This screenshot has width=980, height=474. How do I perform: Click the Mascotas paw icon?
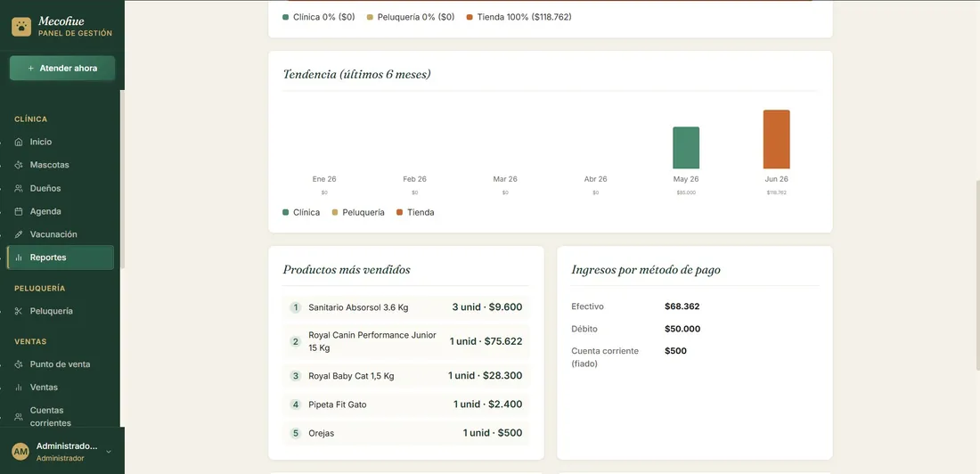(19, 165)
